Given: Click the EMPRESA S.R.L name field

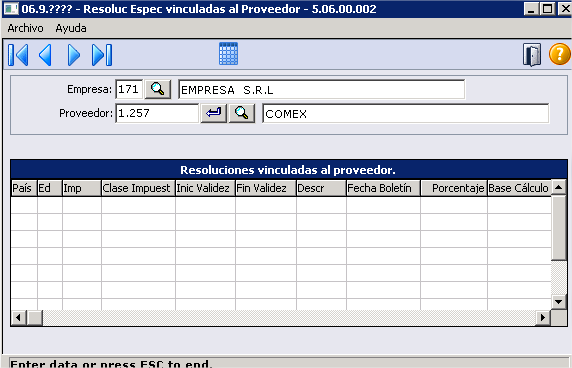Looking at the screenshot, I should click(321, 89).
